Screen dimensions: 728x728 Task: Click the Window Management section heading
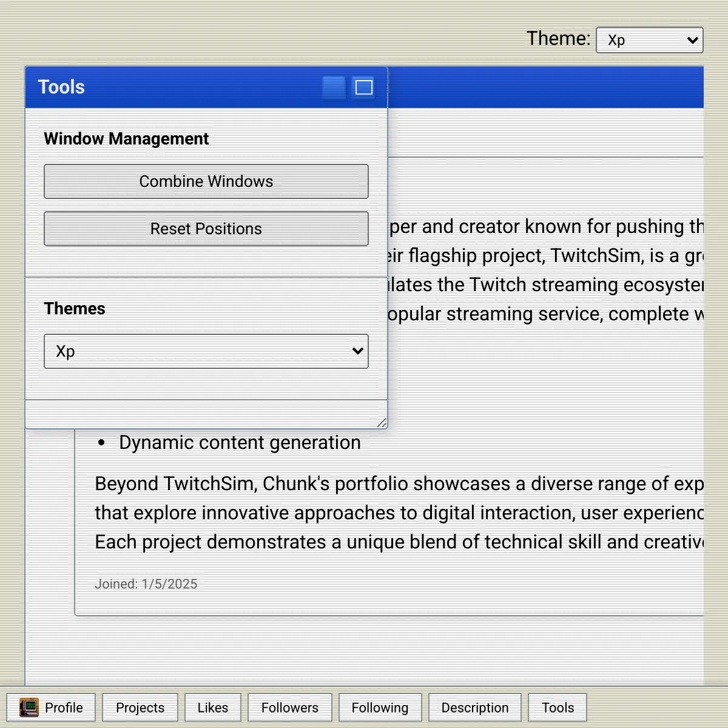126,139
